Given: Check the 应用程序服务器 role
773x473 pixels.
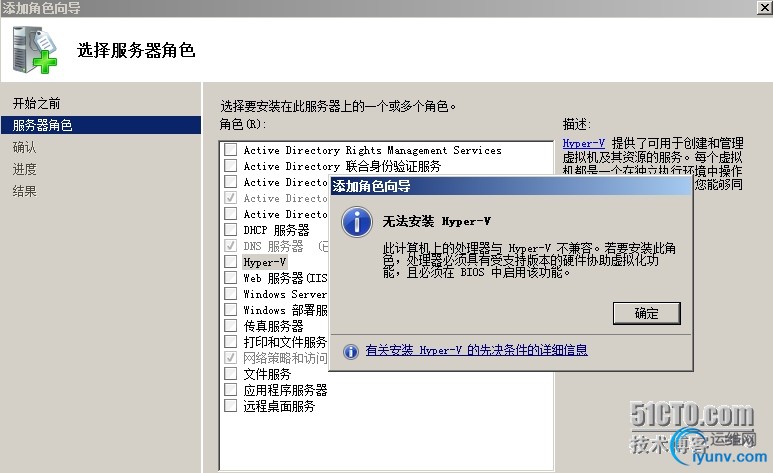Looking at the screenshot, I should pyautogui.click(x=231, y=390).
